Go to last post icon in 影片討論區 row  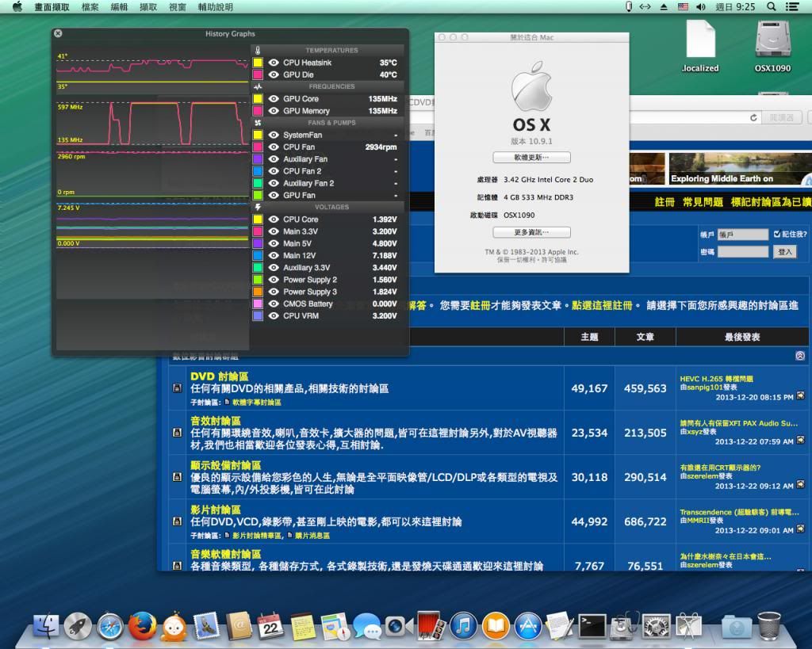[801, 529]
